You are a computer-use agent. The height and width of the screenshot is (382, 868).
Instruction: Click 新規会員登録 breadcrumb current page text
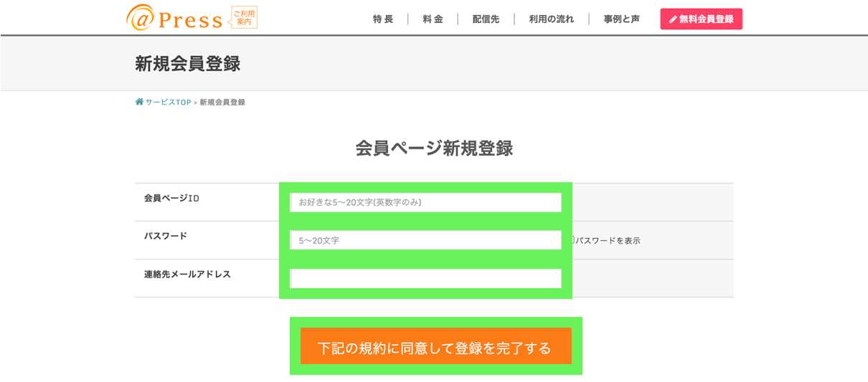click(222, 102)
